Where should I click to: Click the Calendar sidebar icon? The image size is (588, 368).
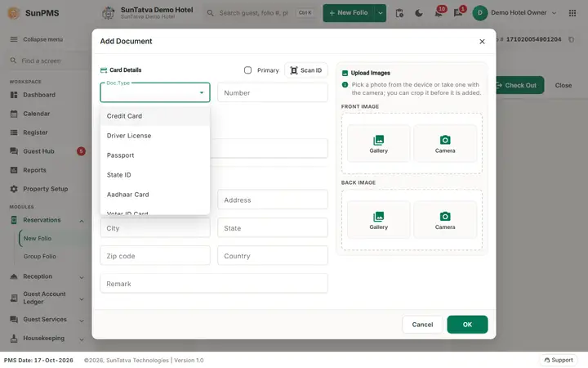point(14,114)
